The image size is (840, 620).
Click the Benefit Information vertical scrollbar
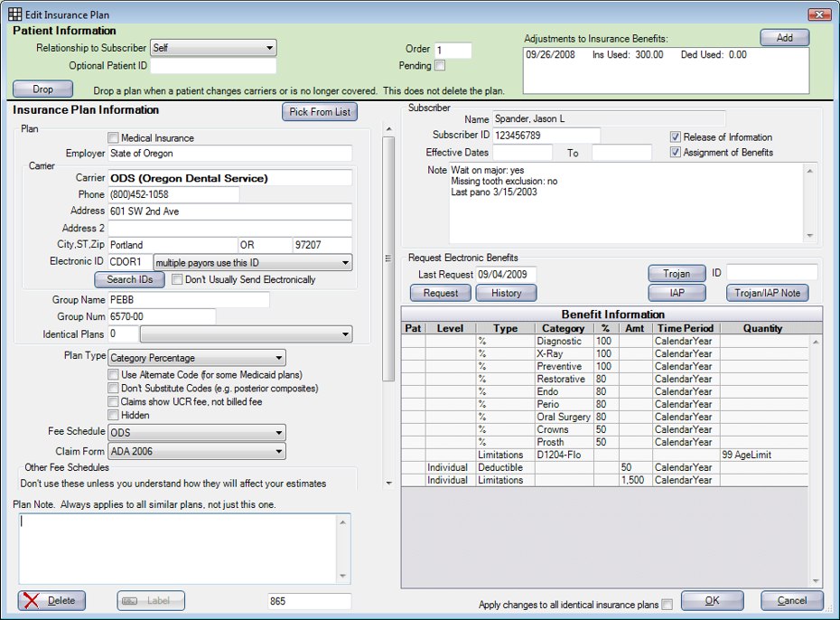click(817, 461)
